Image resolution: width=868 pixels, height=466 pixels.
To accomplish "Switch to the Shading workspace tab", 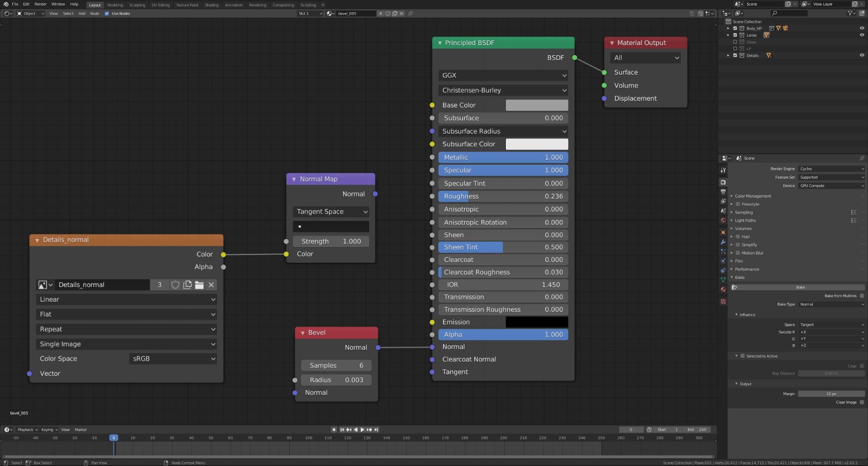I will pos(211,5).
